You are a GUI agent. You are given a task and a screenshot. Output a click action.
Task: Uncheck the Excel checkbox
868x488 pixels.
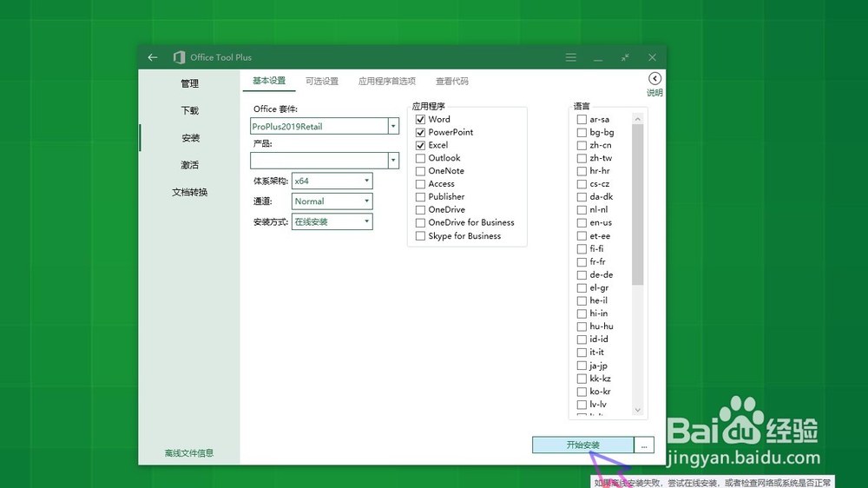click(x=420, y=145)
